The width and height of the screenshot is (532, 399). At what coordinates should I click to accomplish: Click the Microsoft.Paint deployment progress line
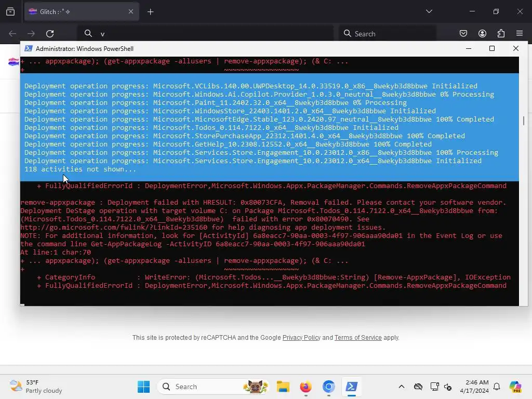tap(216, 102)
